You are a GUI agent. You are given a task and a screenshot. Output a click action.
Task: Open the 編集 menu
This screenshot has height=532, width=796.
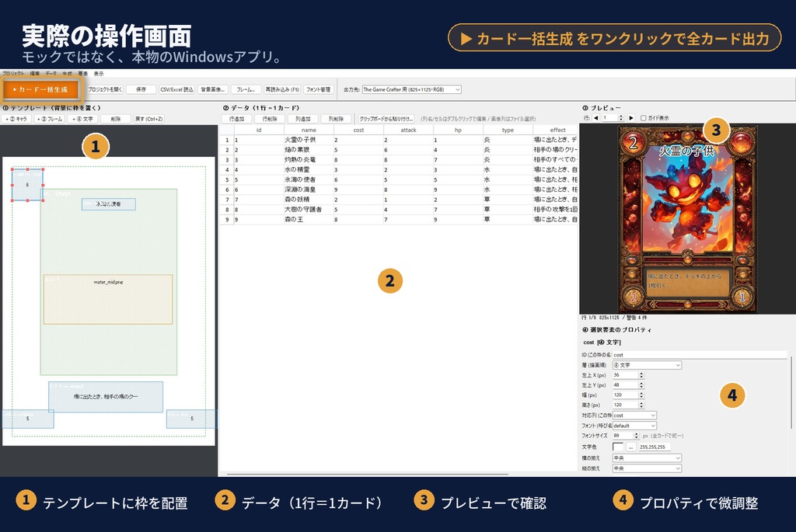click(35, 74)
